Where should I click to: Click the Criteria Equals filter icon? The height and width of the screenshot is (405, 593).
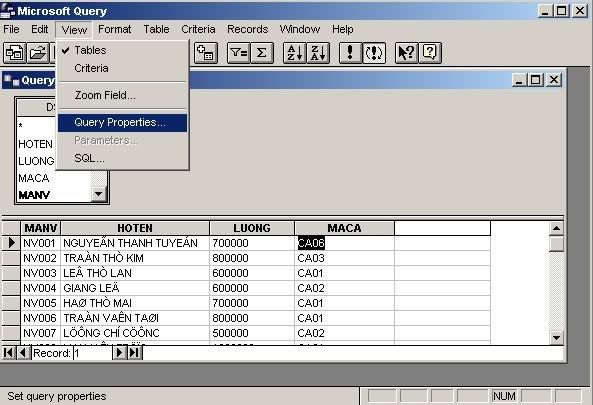point(238,53)
